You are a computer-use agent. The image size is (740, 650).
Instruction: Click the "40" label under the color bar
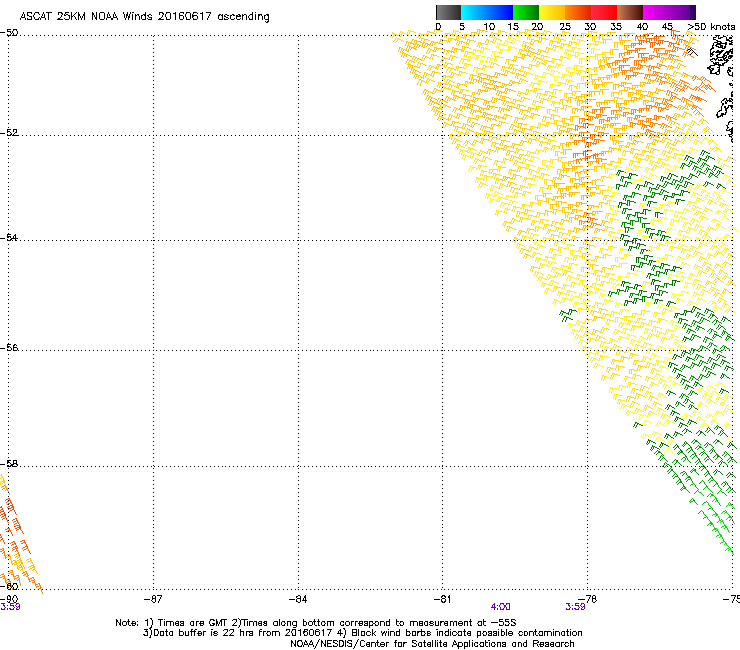642,27
